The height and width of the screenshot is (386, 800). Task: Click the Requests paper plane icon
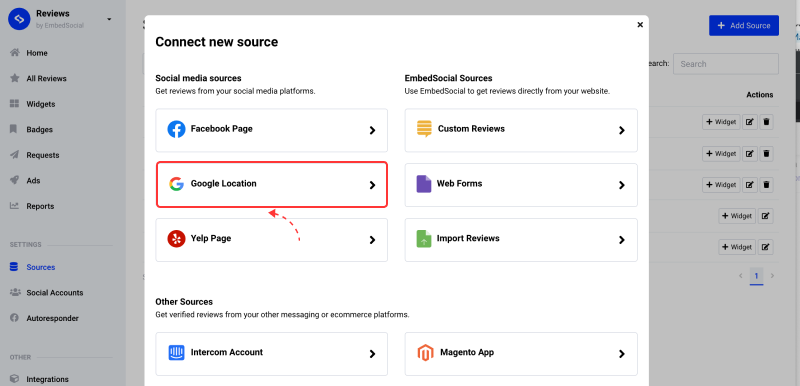tap(14, 155)
